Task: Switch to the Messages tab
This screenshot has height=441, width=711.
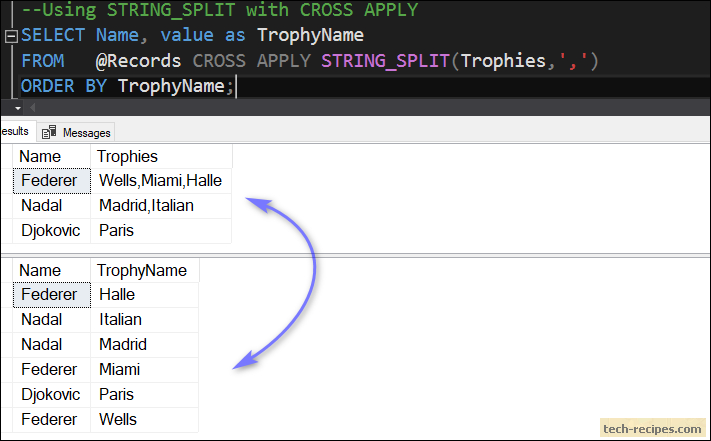Action: (x=76, y=133)
